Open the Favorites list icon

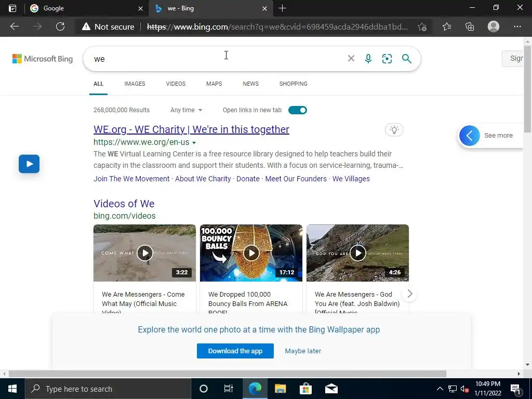(447, 26)
